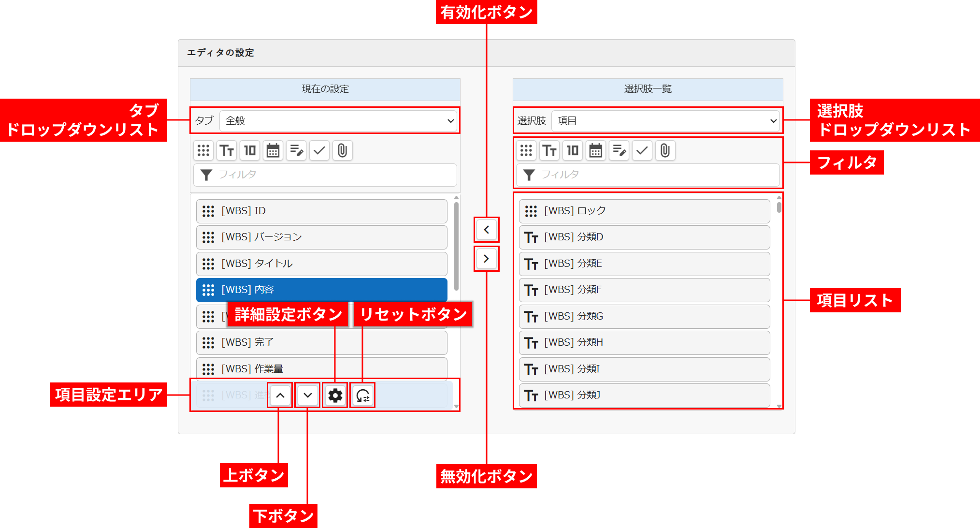
Task: Select the [WBS] 分類E item
Action: (x=645, y=264)
